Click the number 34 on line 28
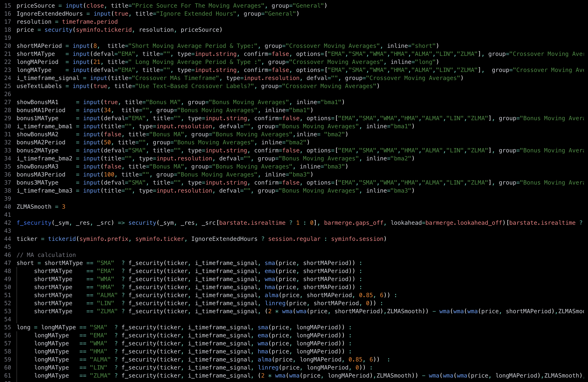Screen dimensions: 588x382 tap(107, 110)
